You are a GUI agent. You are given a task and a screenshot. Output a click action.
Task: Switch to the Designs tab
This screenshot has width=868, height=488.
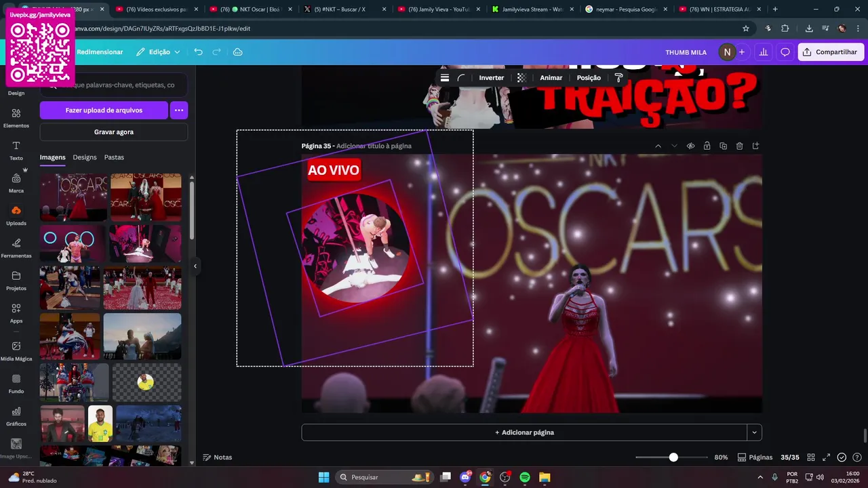(x=85, y=157)
